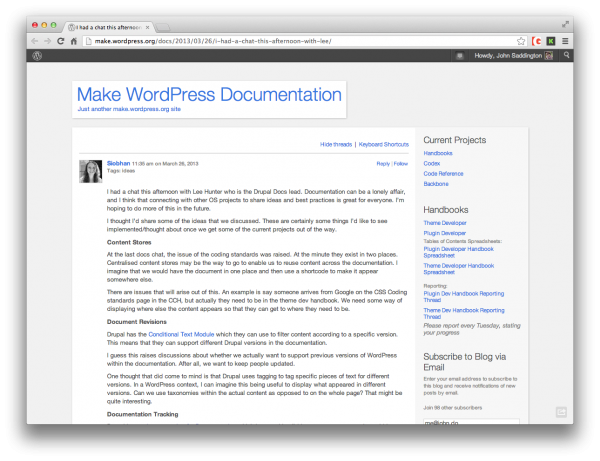Open a new browser tab
The height and width of the screenshot is (461, 600).
tap(163, 27)
